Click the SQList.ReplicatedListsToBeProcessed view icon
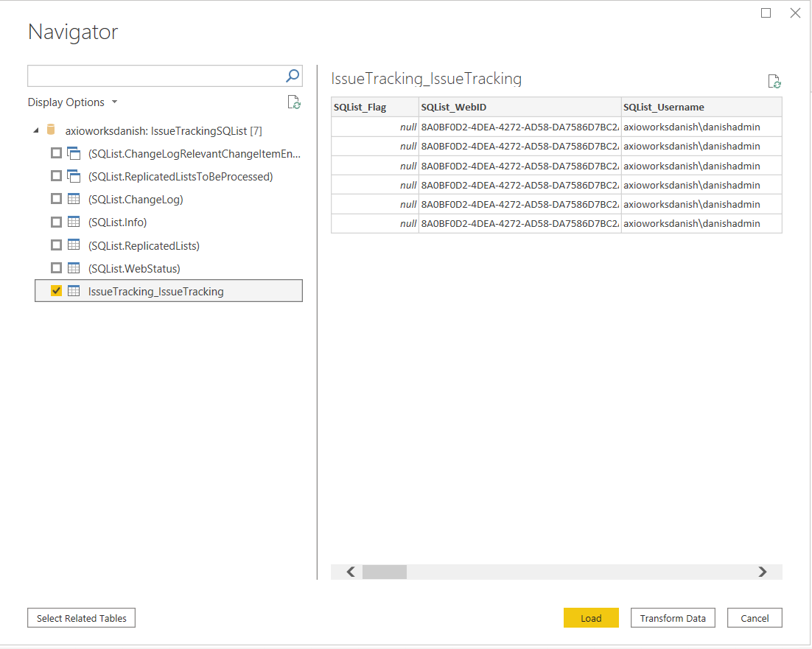This screenshot has height=649, width=812. click(74, 176)
